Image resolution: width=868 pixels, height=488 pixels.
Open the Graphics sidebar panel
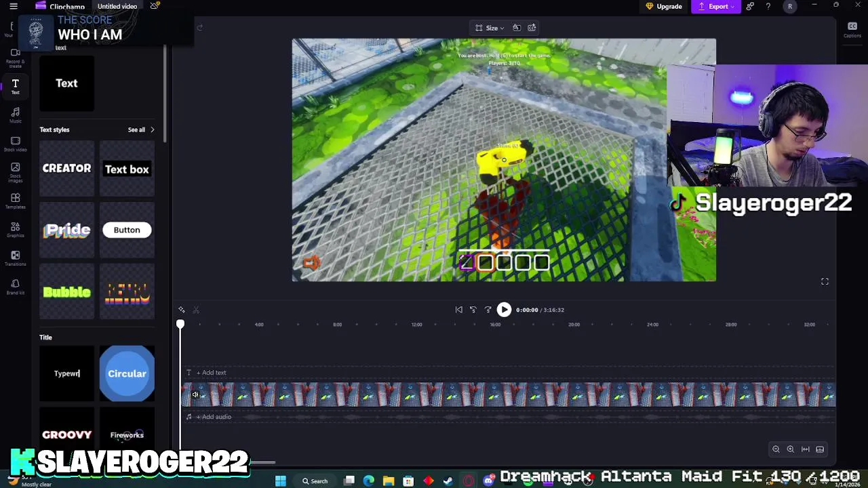point(15,229)
